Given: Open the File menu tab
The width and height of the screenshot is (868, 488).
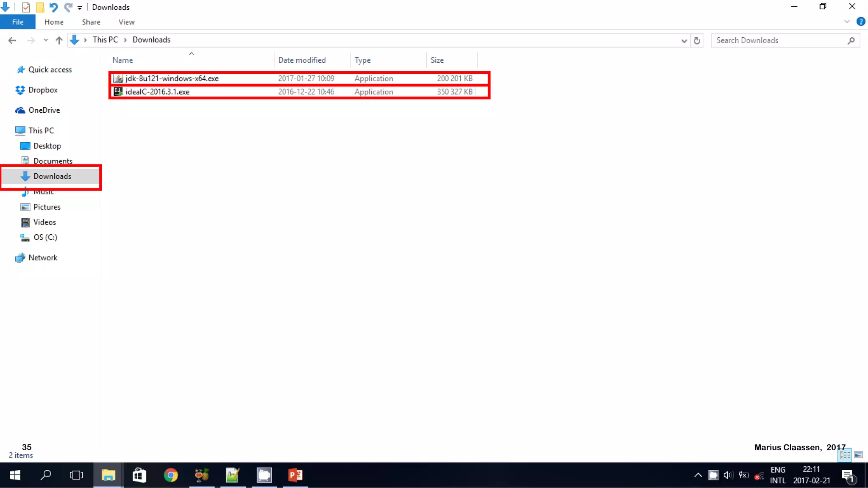Looking at the screenshot, I should [17, 22].
